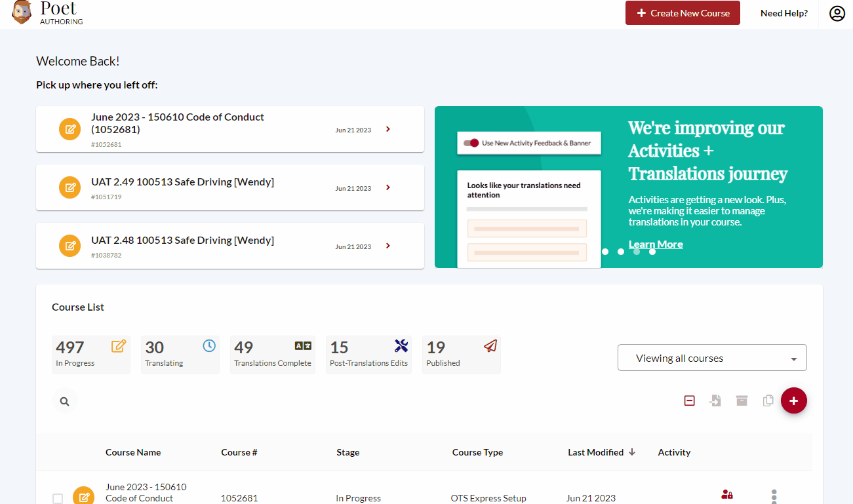Follow the Learn More link
Viewport: 853px width, 504px height.
[x=655, y=244]
